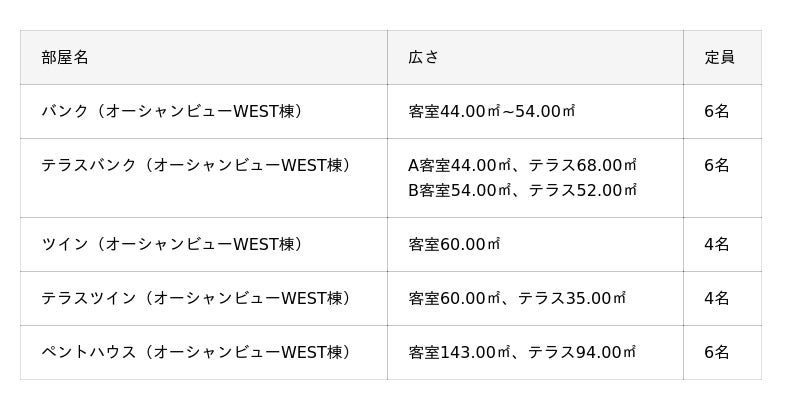Click the 6名 capacity in the ペントハウス row
The image size is (800, 410).
point(717,353)
